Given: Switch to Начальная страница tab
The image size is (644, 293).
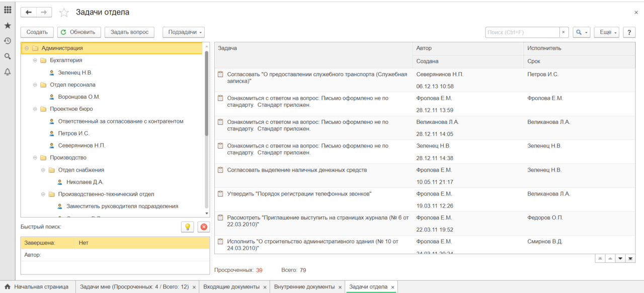Looking at the screenshot, I should coord(40,287).
